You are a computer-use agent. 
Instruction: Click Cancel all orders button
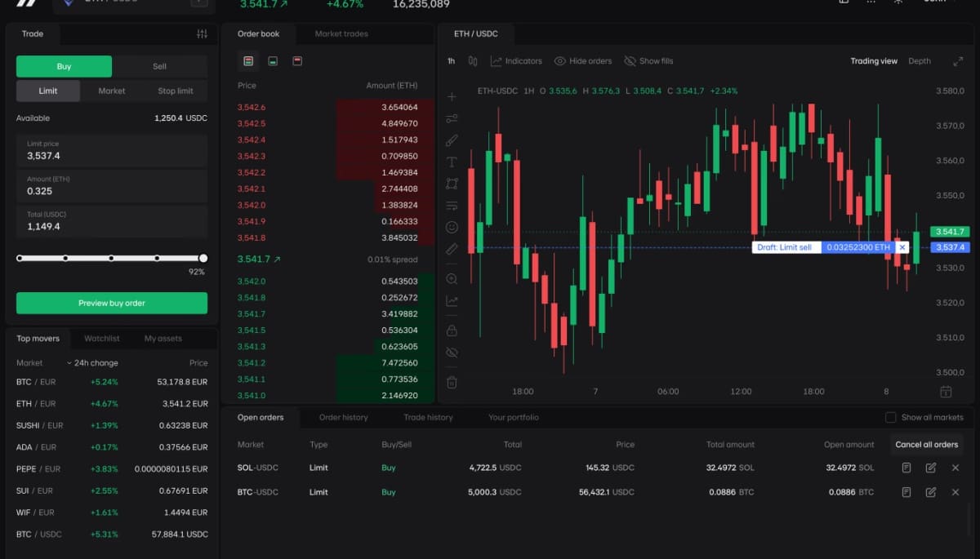point(926,445)
